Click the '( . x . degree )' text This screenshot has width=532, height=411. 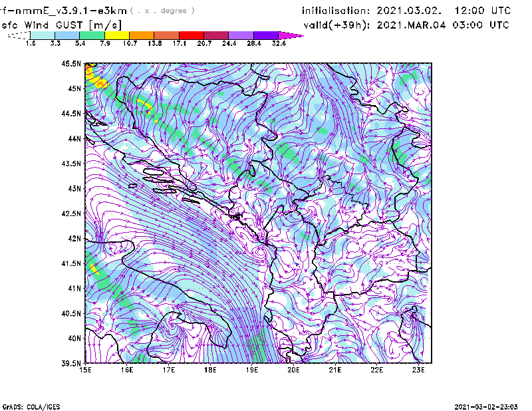pos(162,11)
